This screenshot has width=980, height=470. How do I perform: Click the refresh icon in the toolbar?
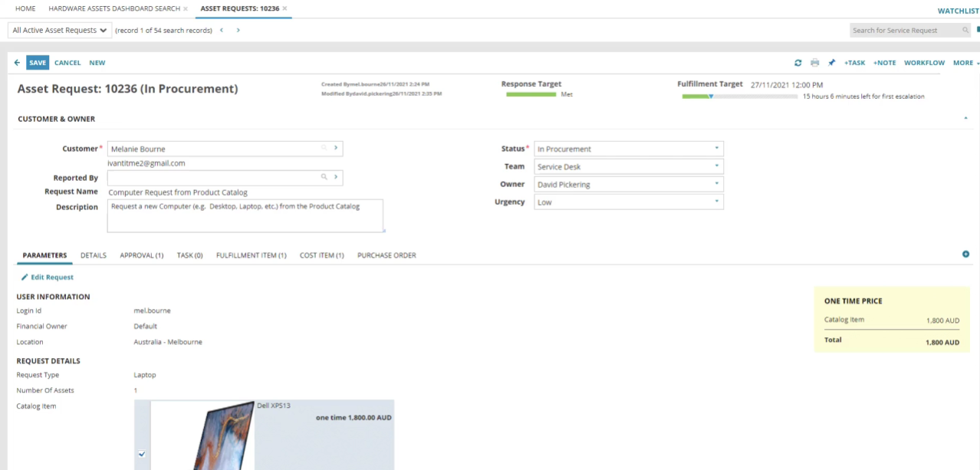pyautogui.click(x=797, y=63)
